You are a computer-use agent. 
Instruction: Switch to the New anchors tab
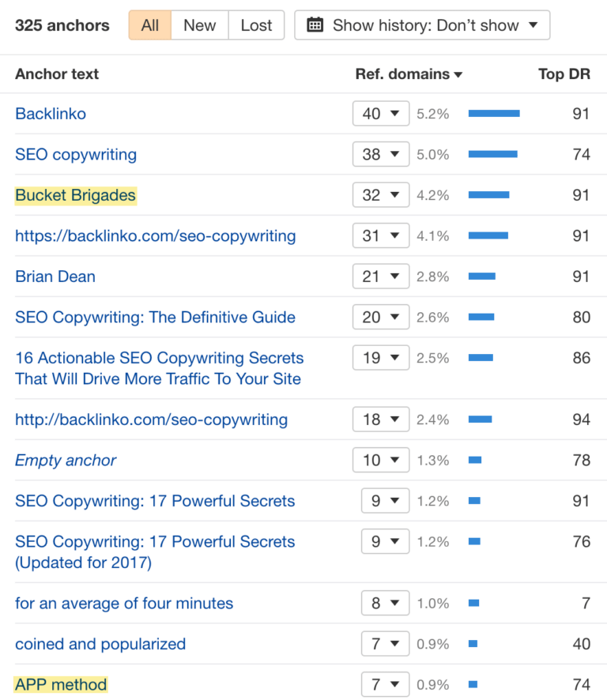199,24
